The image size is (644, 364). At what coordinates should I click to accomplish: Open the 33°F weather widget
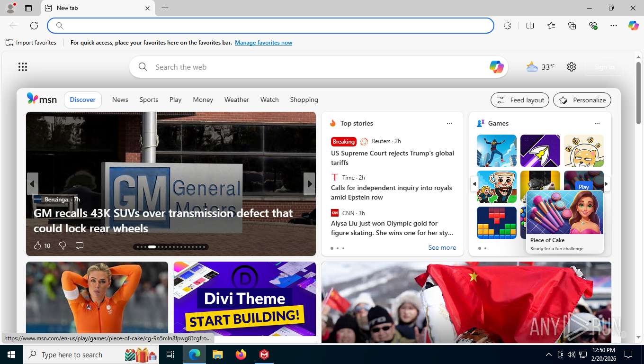(540, 67)
